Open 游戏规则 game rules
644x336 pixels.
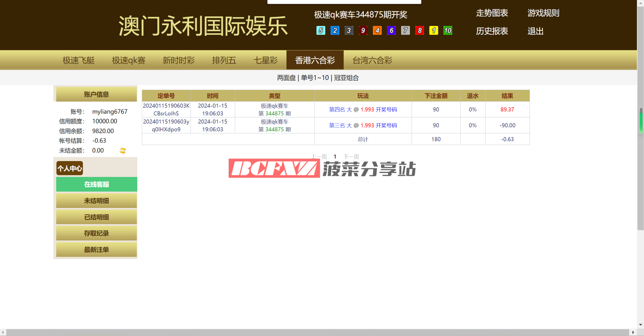543,13
